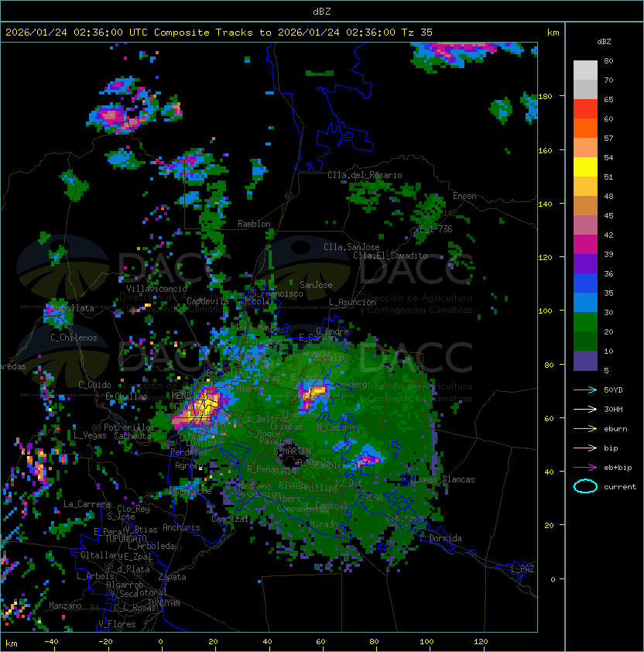The width and height of the screenshot is (644, 652).
Task: Click the Zapata place label
Action: pos(172,577)
